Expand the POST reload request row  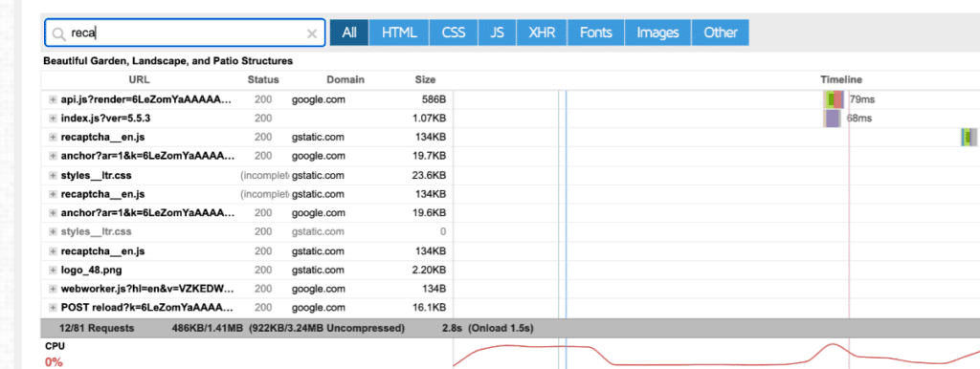pos(54,308)
